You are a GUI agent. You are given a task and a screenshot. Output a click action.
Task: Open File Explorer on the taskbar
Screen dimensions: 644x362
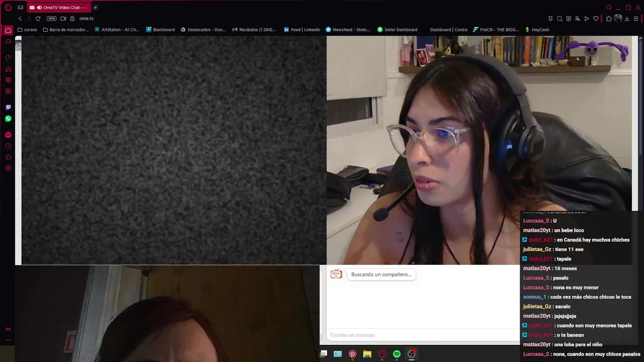(x=367, y=354)
